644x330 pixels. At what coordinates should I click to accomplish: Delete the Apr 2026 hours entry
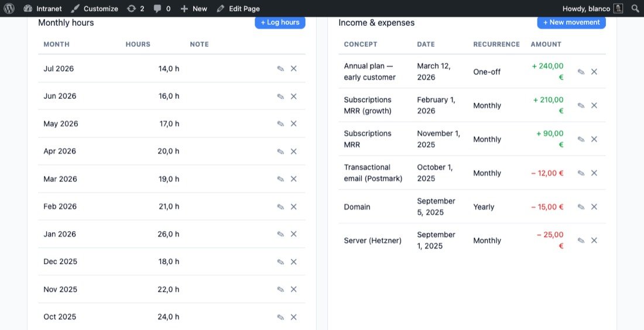294,151
